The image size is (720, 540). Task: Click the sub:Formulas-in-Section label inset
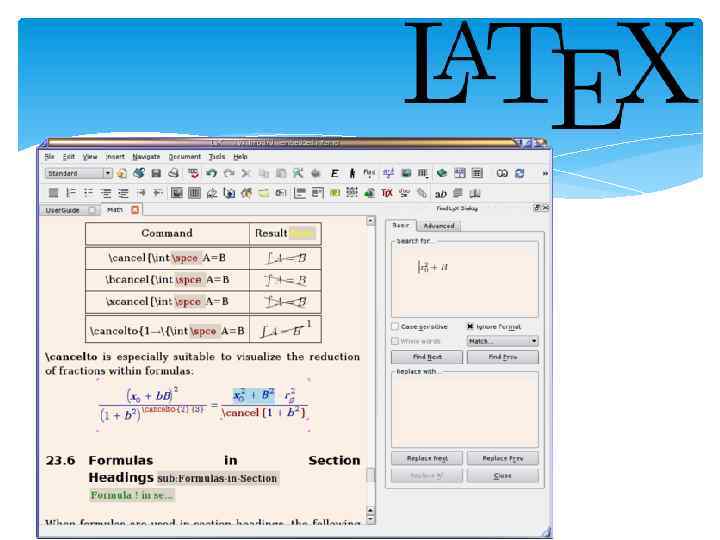pos(217,478)
